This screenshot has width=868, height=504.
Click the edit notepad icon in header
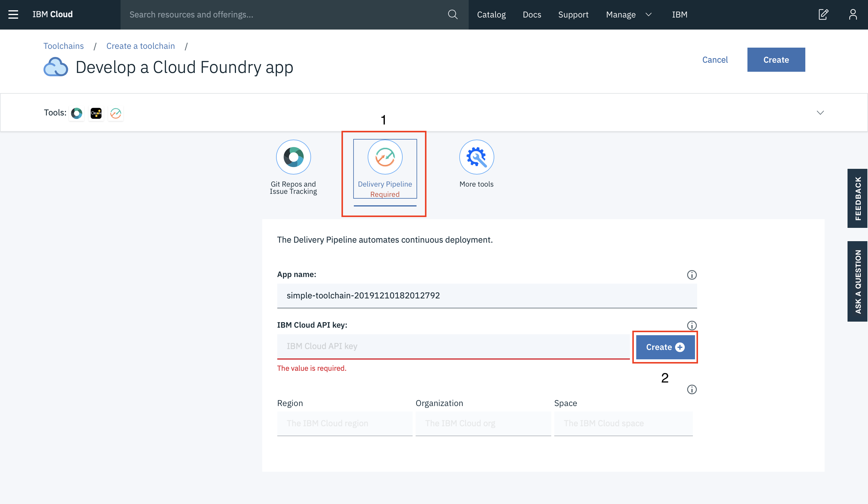[x=823, y=14]
